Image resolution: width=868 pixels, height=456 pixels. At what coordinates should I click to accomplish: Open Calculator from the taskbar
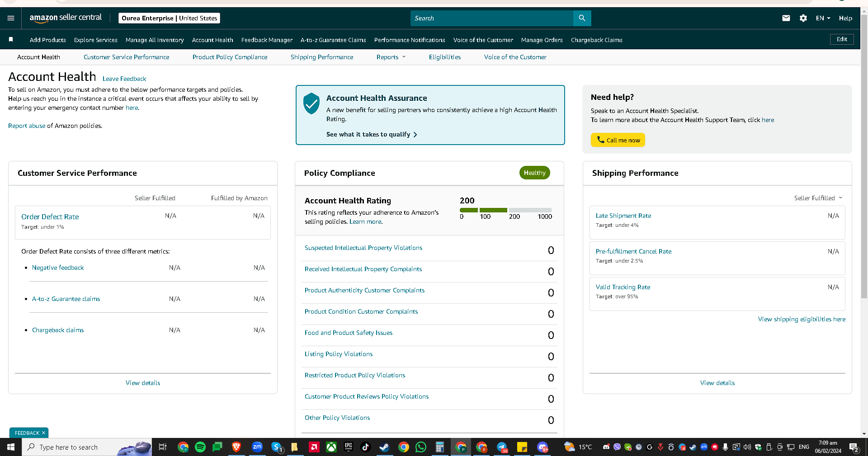[439, 447]
